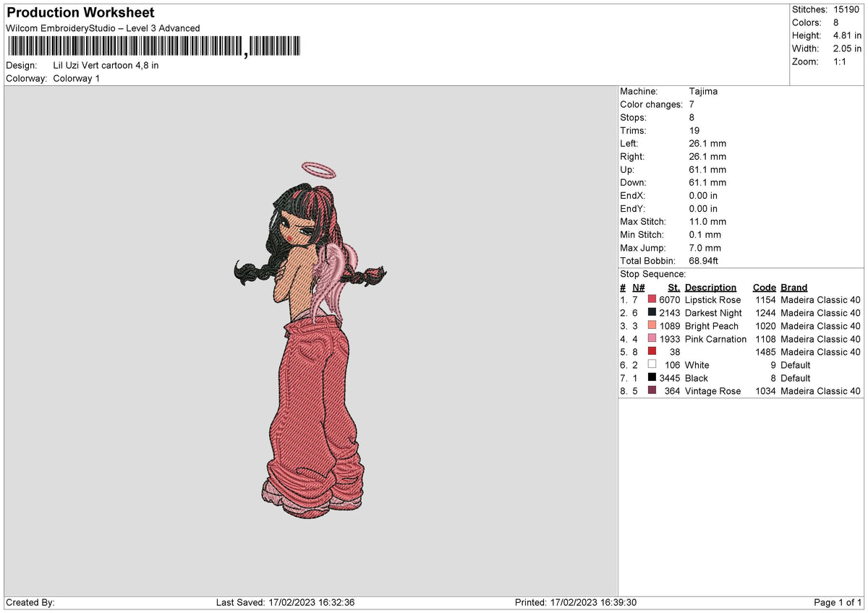The image size is (868, 613).
Task: Click code '1154' in Lipstick Rose row
Action: pos(765,299)
